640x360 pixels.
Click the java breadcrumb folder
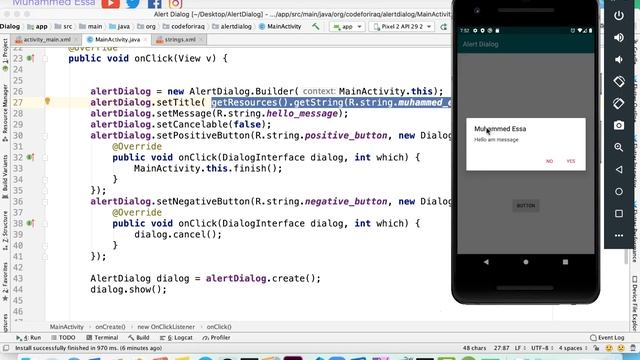click(120, 27)
